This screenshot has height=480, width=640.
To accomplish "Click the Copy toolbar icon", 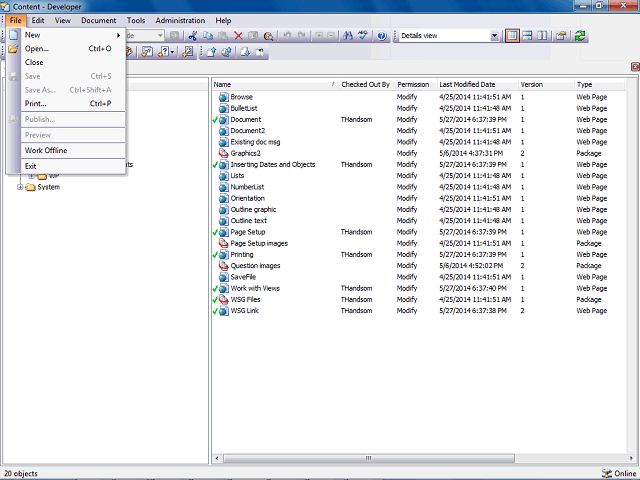I will [x=208, y=36].
